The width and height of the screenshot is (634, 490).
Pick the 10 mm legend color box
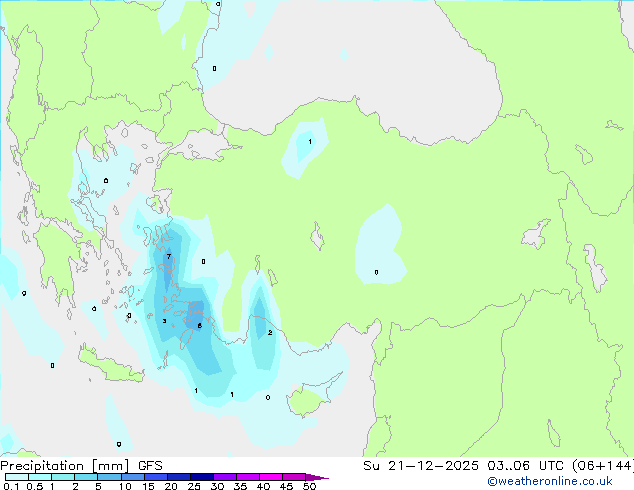pyautogui.click(x=133, y=477)
